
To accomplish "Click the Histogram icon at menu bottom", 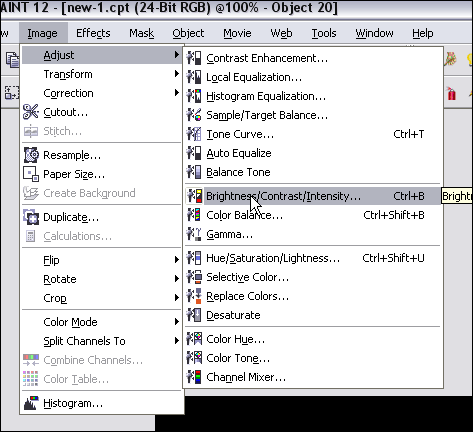I will pos(31,403).
